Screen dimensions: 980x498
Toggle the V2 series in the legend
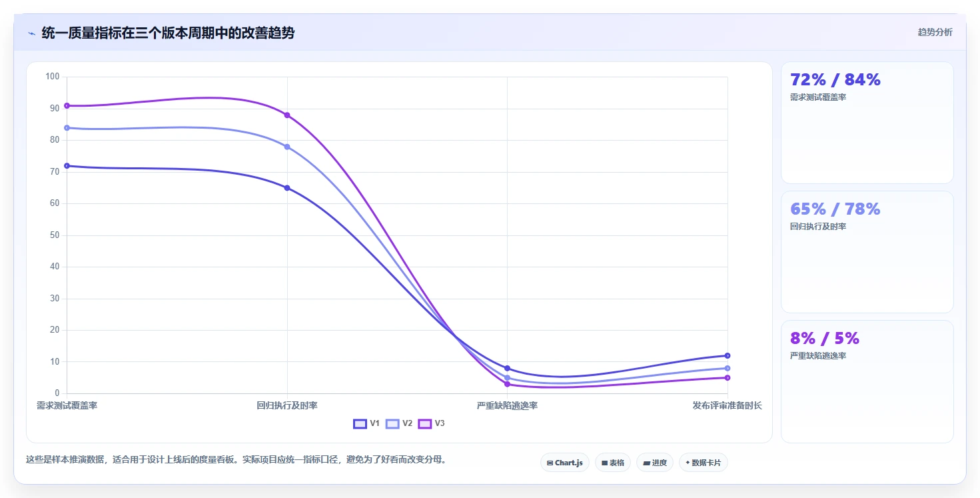[x=399, y=423]
